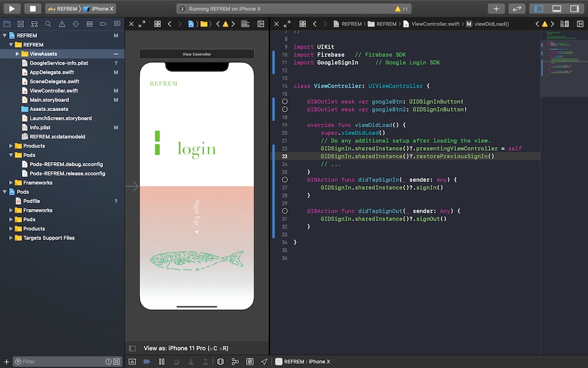Toggle recent files filter clock icon
Viewport: 588px width, 368px height.
pyautogui.click(x=109, y=361)
